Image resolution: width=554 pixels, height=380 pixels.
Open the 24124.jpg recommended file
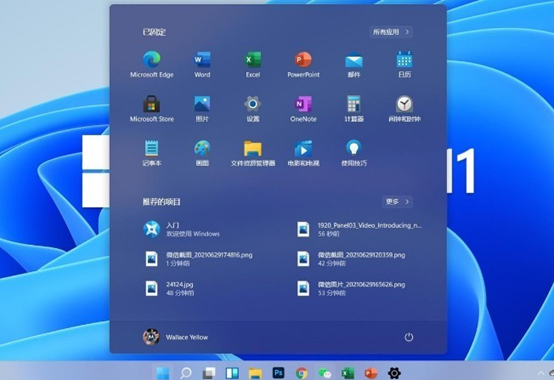[169, 288]
